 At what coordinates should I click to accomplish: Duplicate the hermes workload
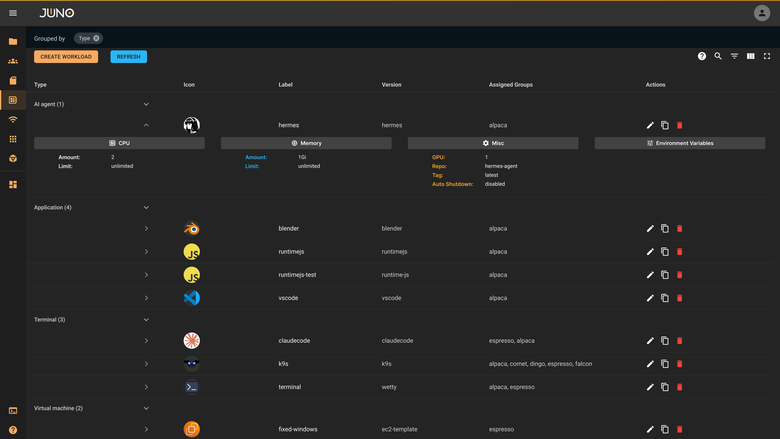click(x=665, y=125)
